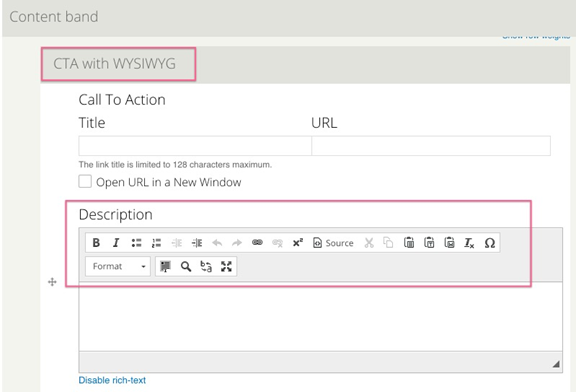Insert a link with the chain icon
The image size is (576, 392).
[x=257, y=243]
